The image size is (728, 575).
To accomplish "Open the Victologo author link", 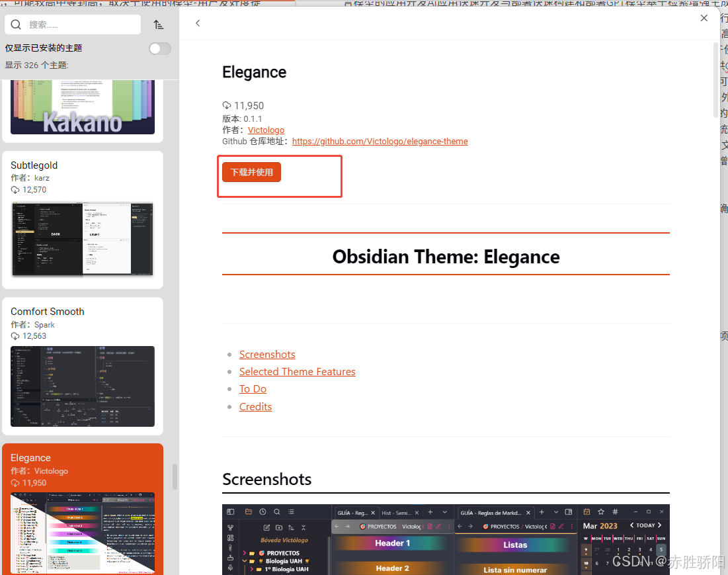I will (x=266, y=130).
